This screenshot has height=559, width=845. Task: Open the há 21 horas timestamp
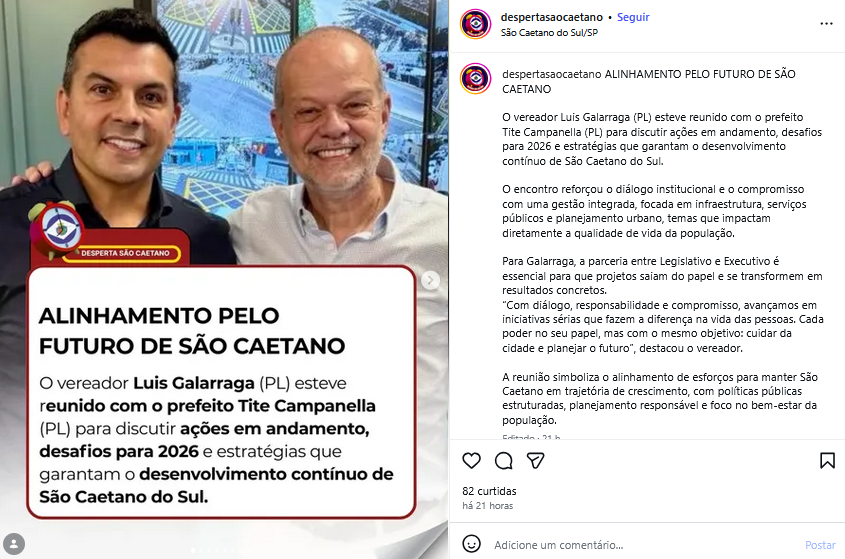click(x=488, y=506)
